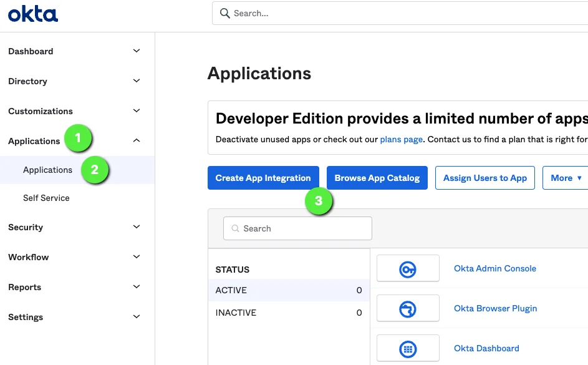Image resolution: width=588 pixels, height=365 pixels.
Task: Open Directory in the sidebar
Action: point(28,81)
